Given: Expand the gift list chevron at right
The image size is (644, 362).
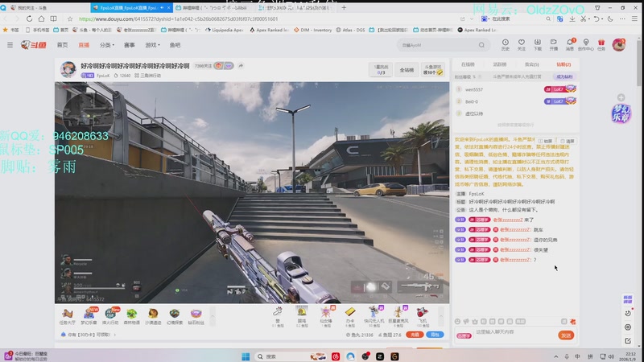Looking at the screenshot, I should tap(441, 316).
